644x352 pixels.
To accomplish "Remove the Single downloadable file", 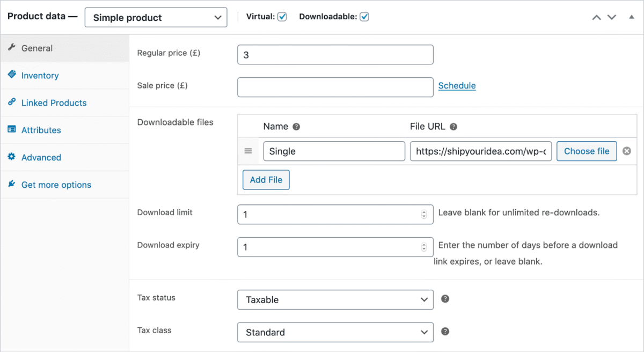I will tap(626, 151).
